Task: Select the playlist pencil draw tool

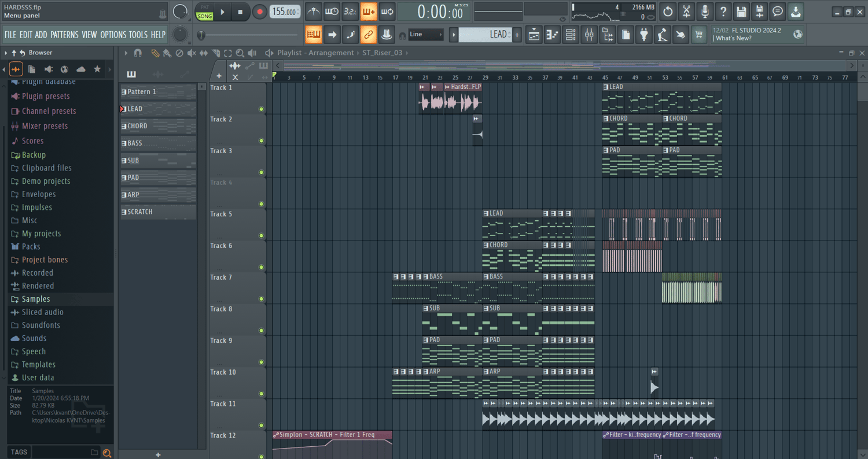Action: click(x=155, y=53)
